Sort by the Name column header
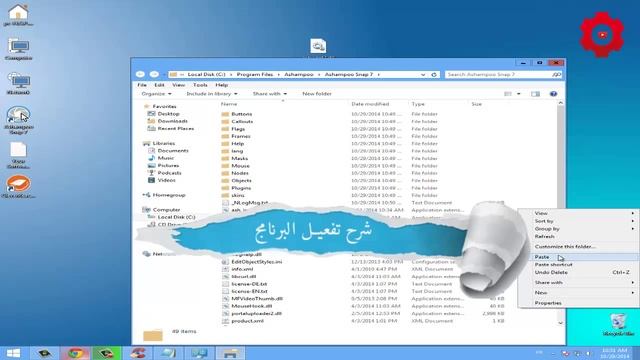 point(229,104)
